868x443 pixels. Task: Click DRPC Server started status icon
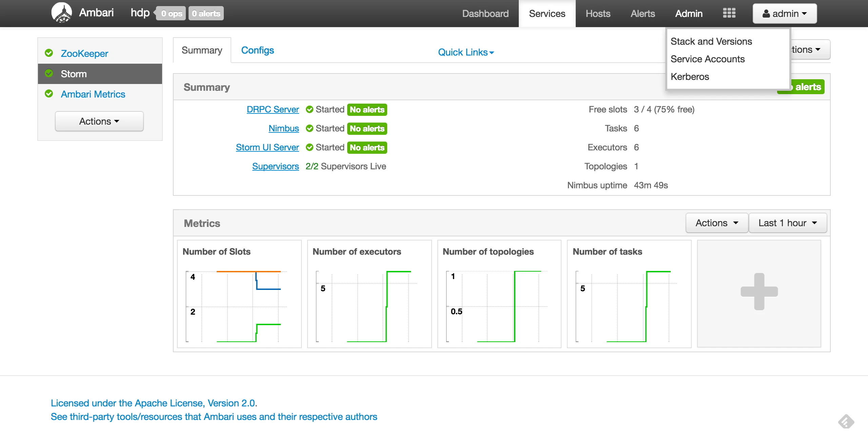[x=309, y=109]
